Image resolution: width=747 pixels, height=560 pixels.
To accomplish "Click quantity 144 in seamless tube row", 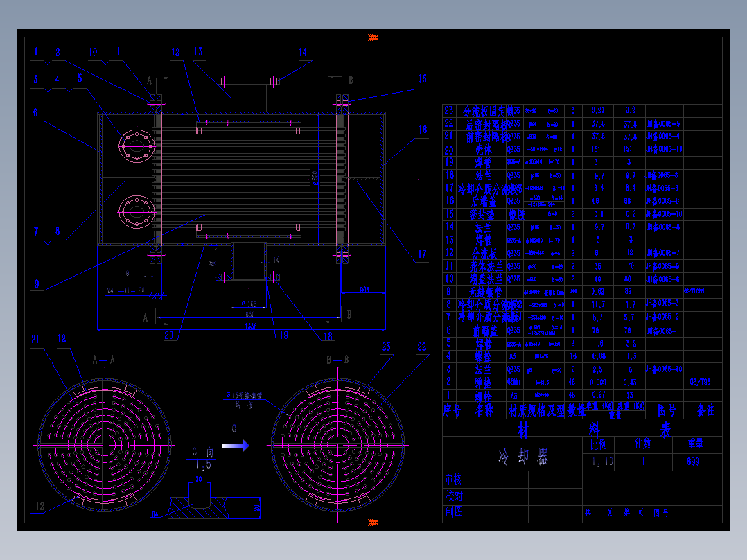I will pyautogui.click(x=573, y=291).
